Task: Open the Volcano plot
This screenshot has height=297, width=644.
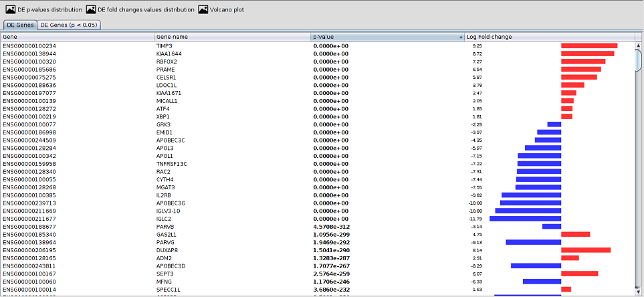Action: (225, 10)
